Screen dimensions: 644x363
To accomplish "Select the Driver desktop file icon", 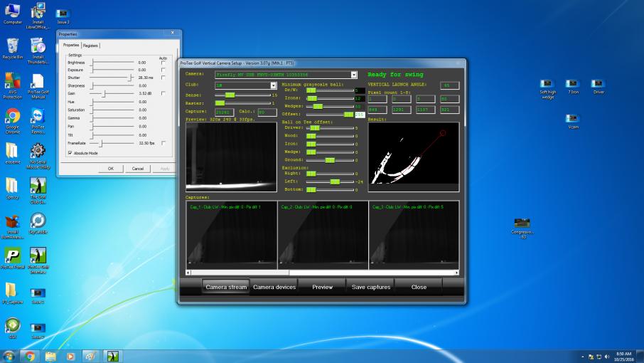I will click(x=599, y=87).
